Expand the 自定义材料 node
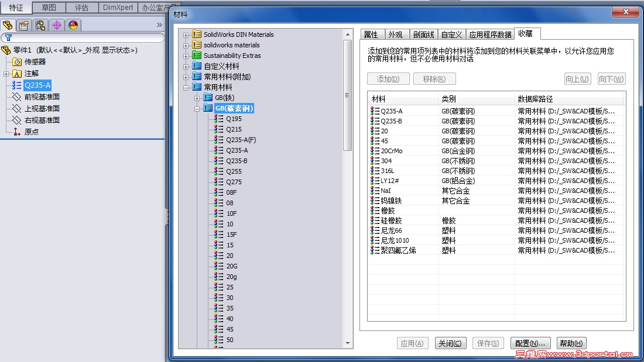 (186, 67)
